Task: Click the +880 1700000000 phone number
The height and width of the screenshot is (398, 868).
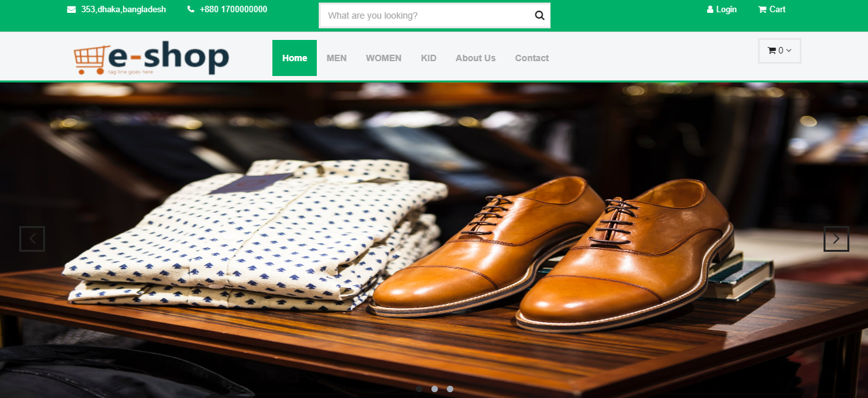Action: tap(233, 10)
